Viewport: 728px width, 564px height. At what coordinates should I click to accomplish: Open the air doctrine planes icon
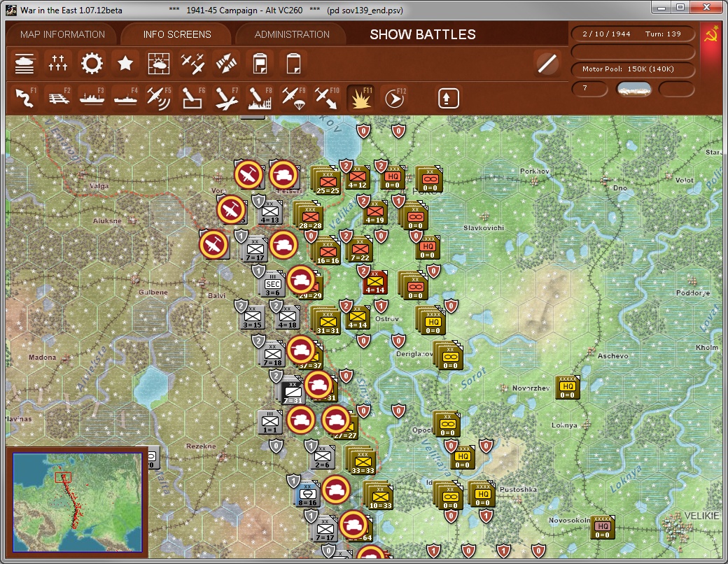pos(192,64)
